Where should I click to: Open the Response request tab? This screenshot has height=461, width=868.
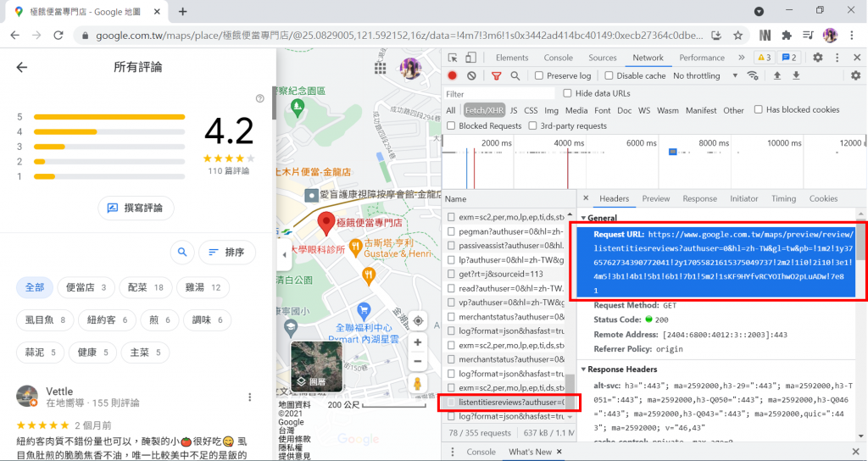point(699,198)
